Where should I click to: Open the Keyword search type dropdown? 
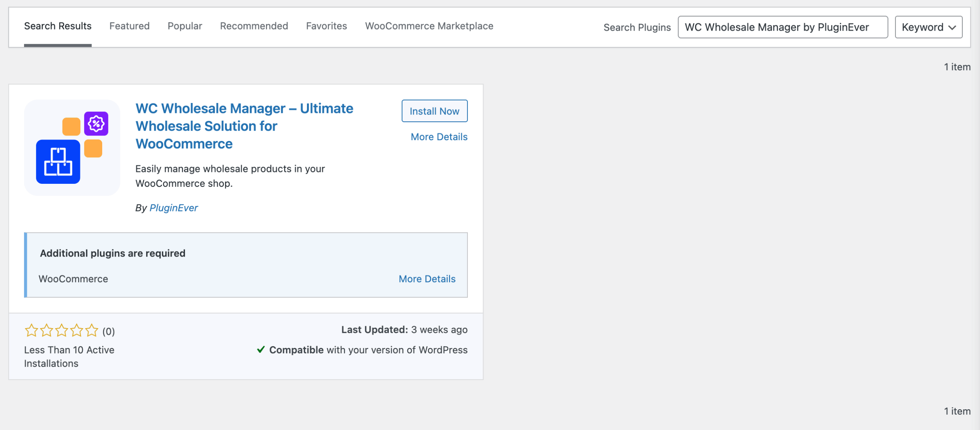tap(928, 27)
